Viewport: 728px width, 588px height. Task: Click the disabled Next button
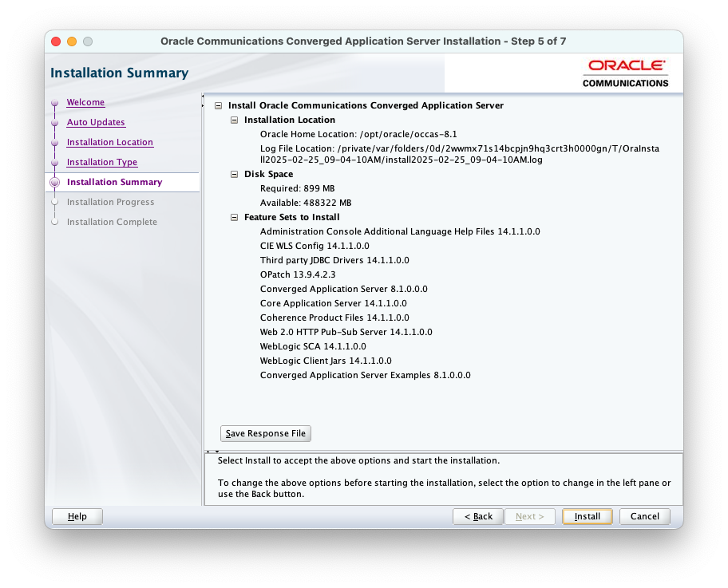530,516
